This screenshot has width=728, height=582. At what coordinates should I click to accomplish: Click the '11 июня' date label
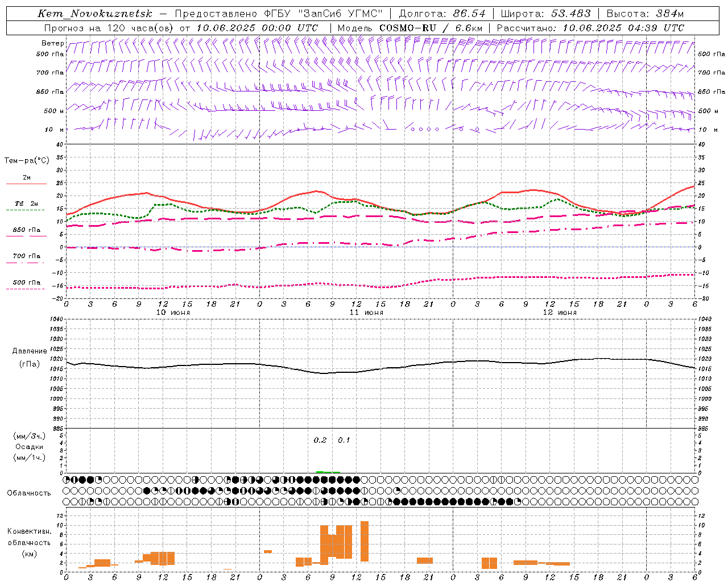click(x=366, y=313)
